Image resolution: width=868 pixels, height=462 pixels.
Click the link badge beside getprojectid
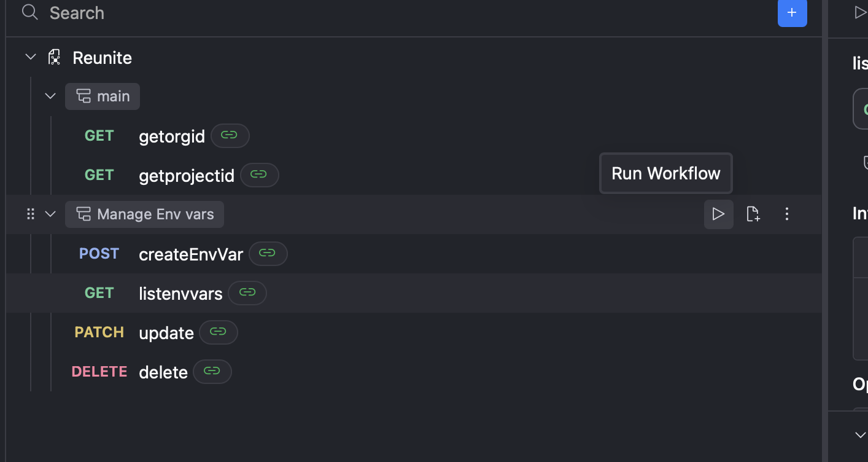coord(259,175)
